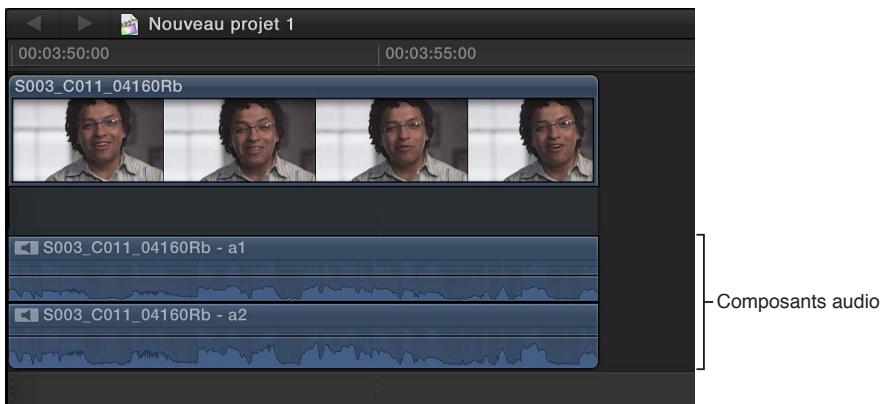Click the second filmstrip thumbnail of the clip
The height and width of the screenshot is (404, 881).
click(x=239, y=140)
